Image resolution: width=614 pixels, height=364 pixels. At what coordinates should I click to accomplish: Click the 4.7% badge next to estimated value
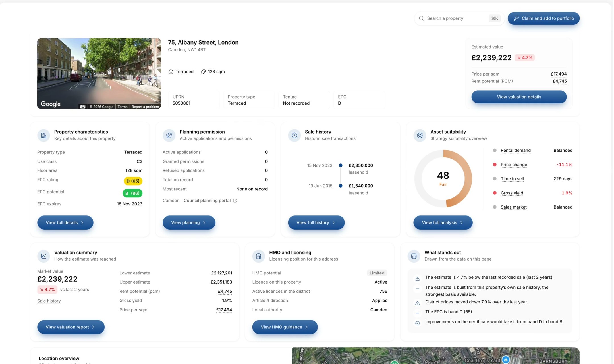coord(524,58)
